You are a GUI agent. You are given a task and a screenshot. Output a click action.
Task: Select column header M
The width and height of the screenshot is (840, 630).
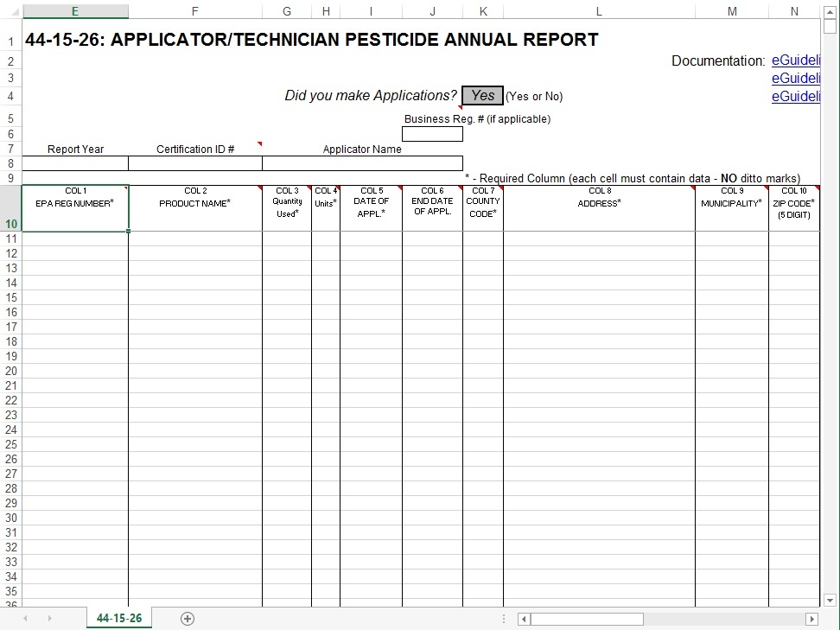(x=732, y=11)
